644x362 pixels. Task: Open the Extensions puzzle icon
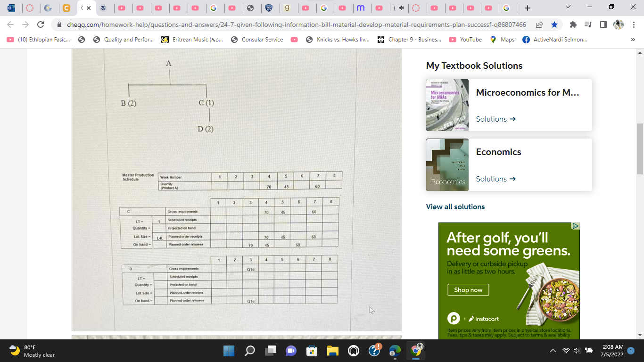tap(573, 25)
